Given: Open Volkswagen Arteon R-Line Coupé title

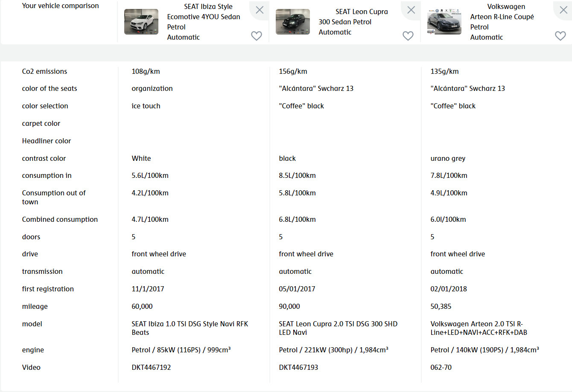Looking at the screenshot, I should pos(502,22).
